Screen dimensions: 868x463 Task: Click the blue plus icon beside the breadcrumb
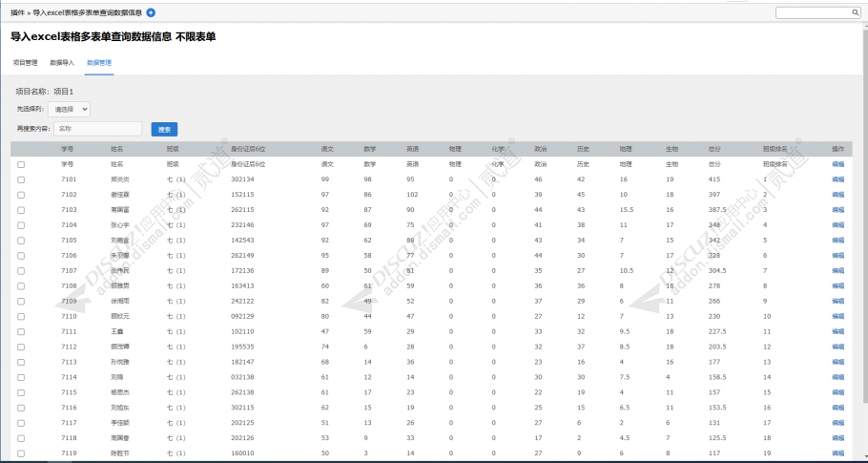tap(151, 12)
